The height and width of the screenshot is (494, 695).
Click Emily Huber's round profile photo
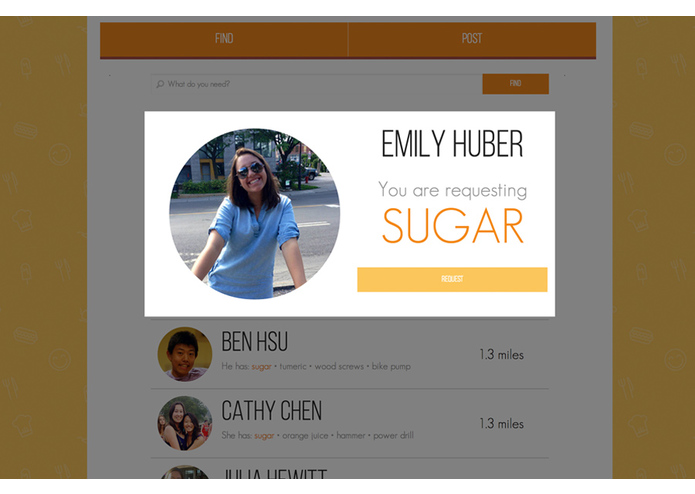click(x=254, y=214)
